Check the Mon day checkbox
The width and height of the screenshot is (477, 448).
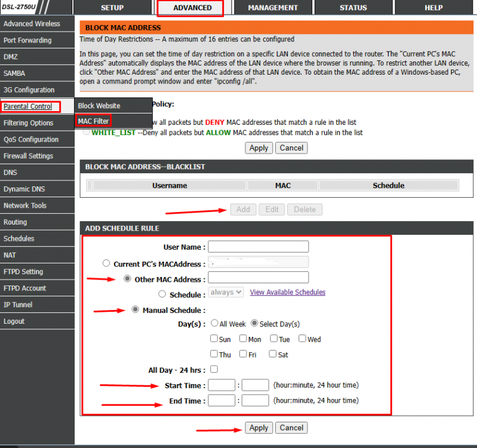(243, 339)
